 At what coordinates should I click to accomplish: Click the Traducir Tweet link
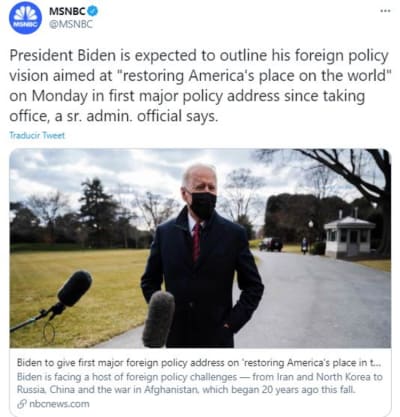click(37, 135)
